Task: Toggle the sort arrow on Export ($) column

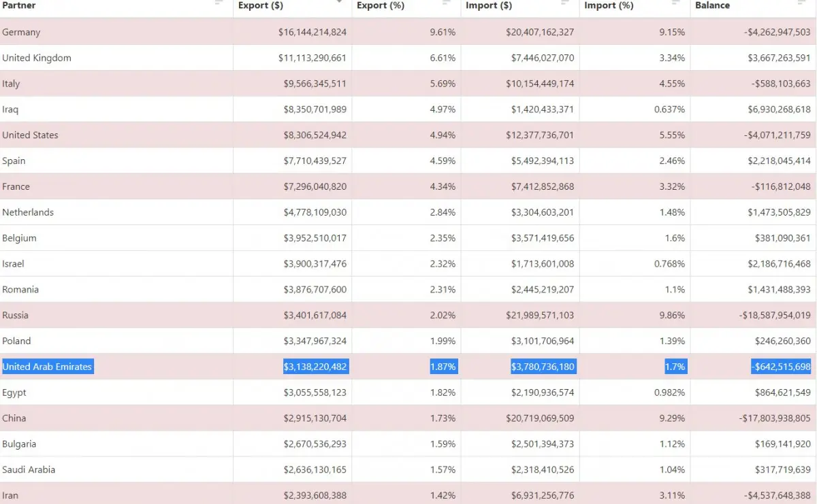Action: coord(339,2)
